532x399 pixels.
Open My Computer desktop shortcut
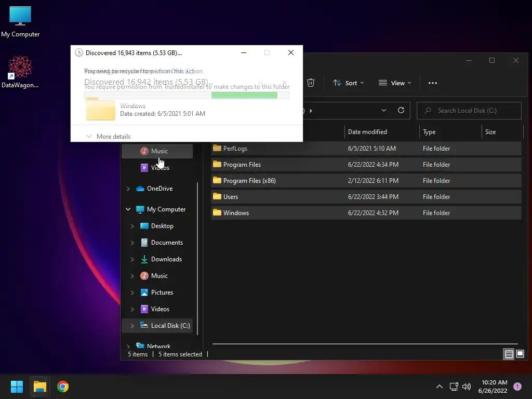pyautogui.click(x=20, y=21)
